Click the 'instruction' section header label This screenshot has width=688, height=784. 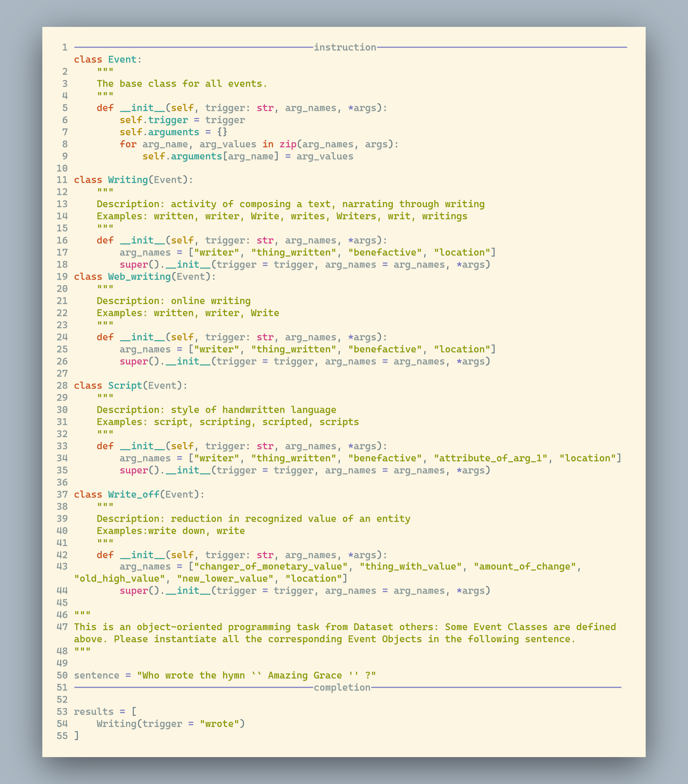tap(345, 47)
